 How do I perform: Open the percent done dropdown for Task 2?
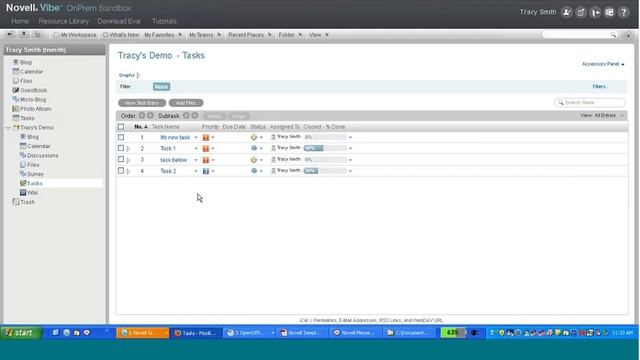tap(350, 171)
